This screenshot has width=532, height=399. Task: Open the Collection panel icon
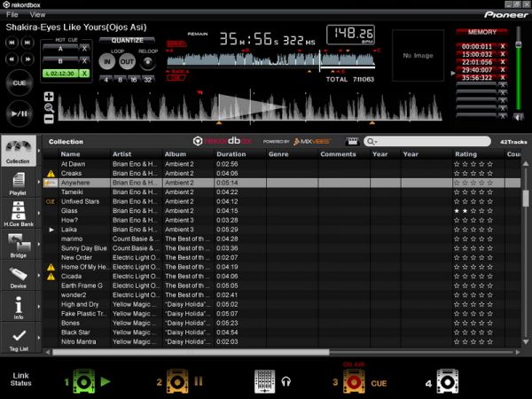[x=19, y=151]
